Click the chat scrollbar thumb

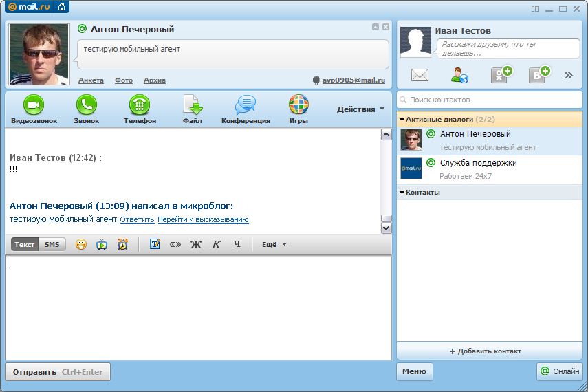(386, 218)
